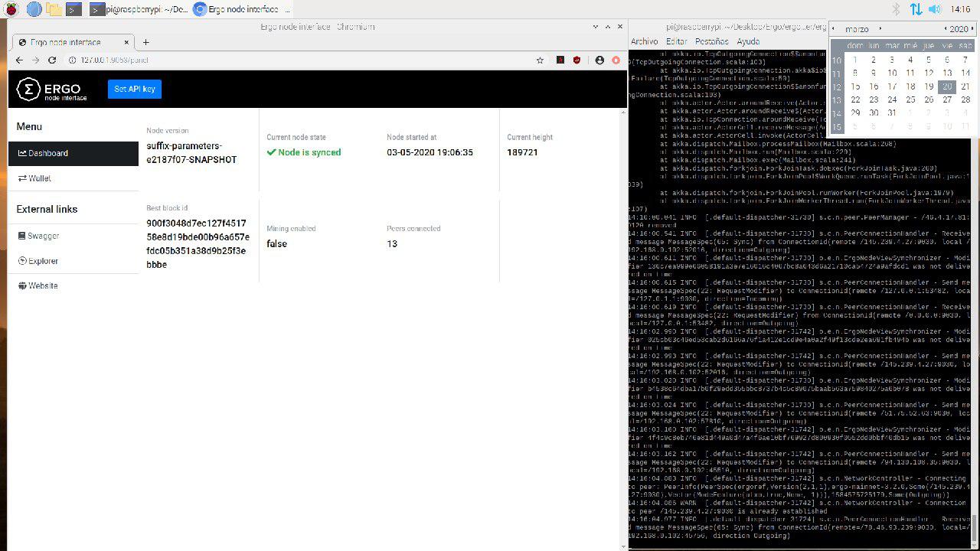Open a new Chromium tab
This screenshot has width=980, height=551.
pos(146,43)
